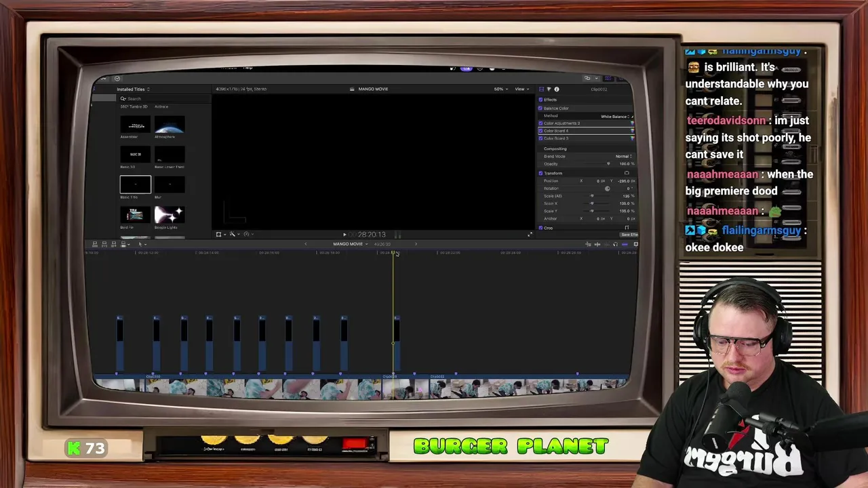
Task: Click the dual display icon in top toolbar
Action: (587, 78)
